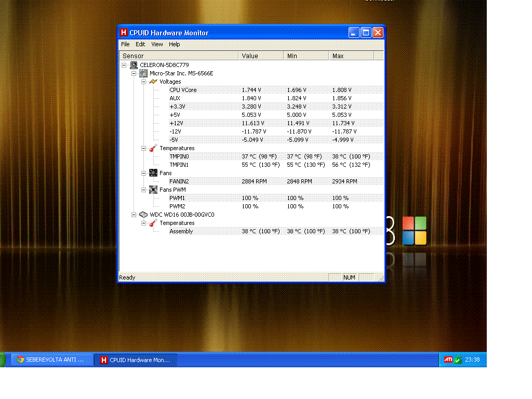The width and height of the screenshot is (532, 399).
Task: Select the -5V row
Action: tap(276, 140)
